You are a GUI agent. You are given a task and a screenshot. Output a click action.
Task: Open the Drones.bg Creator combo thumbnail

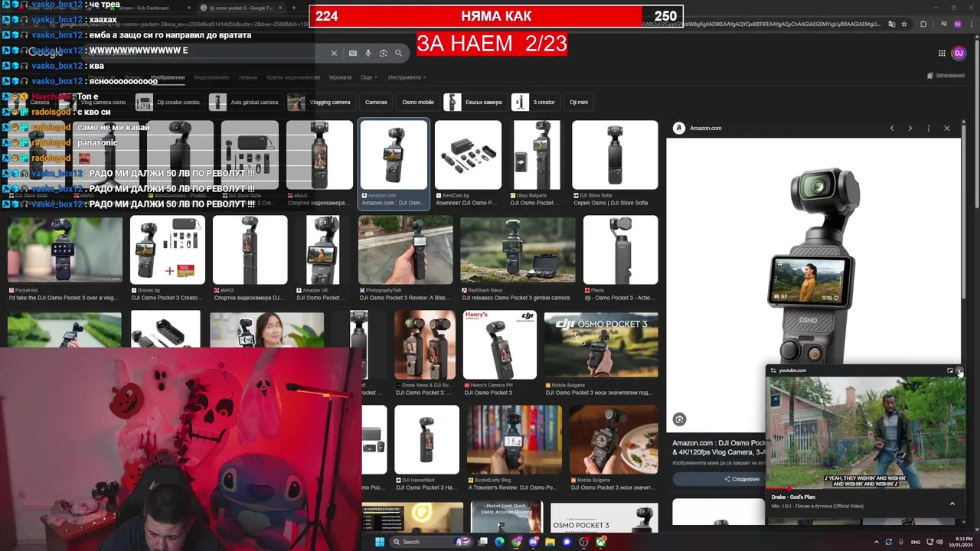[x=168, y=250]
